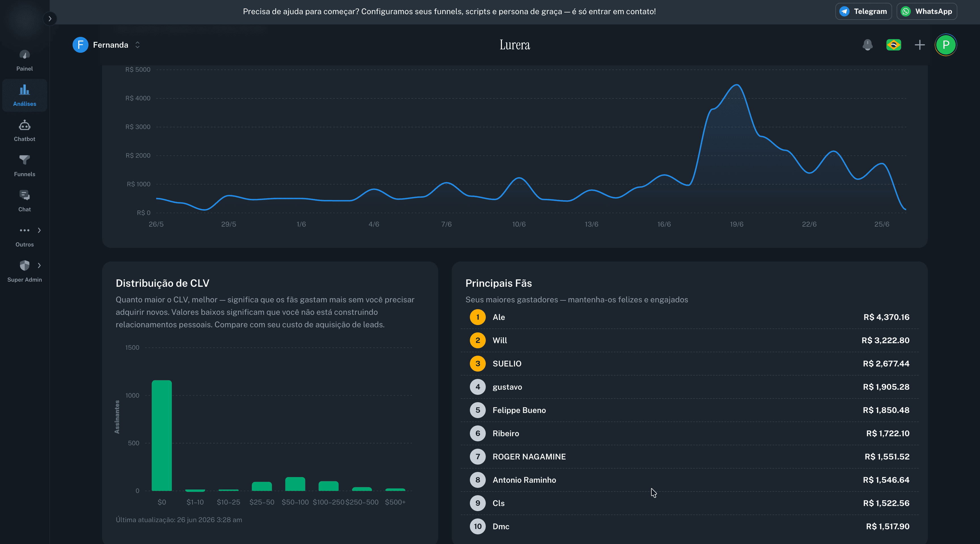Select fan Will in ranking
Viewport: 980px width, 544px height.
click(x=689, y=340)
